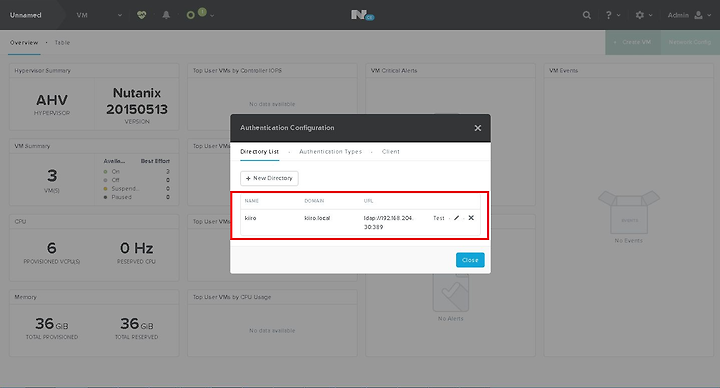This screenshot has height=388, width=720.
Task: Open the settings gear menu
Action: 643,15
